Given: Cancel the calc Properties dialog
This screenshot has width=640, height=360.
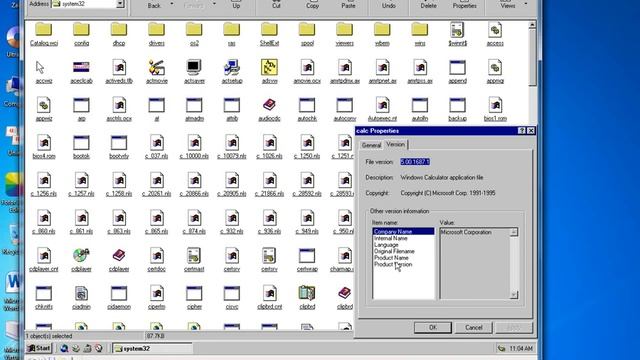Looking at the screenshot, I should coord(473,327).
